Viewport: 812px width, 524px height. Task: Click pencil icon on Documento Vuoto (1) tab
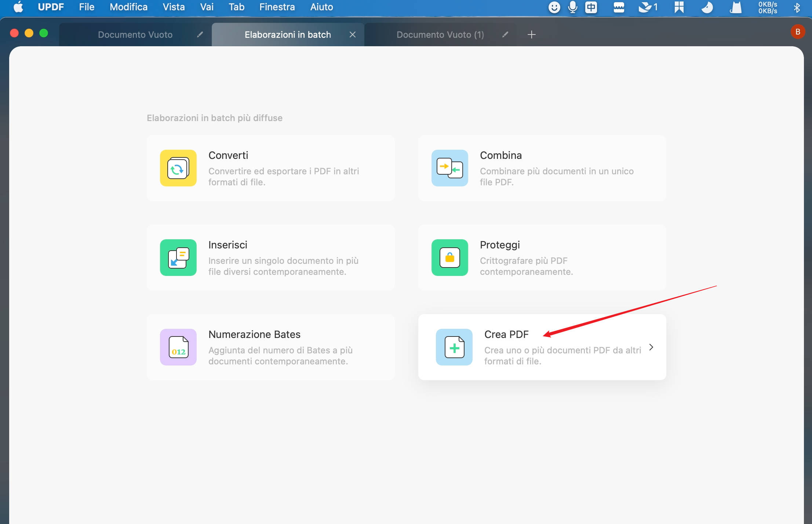505,34
